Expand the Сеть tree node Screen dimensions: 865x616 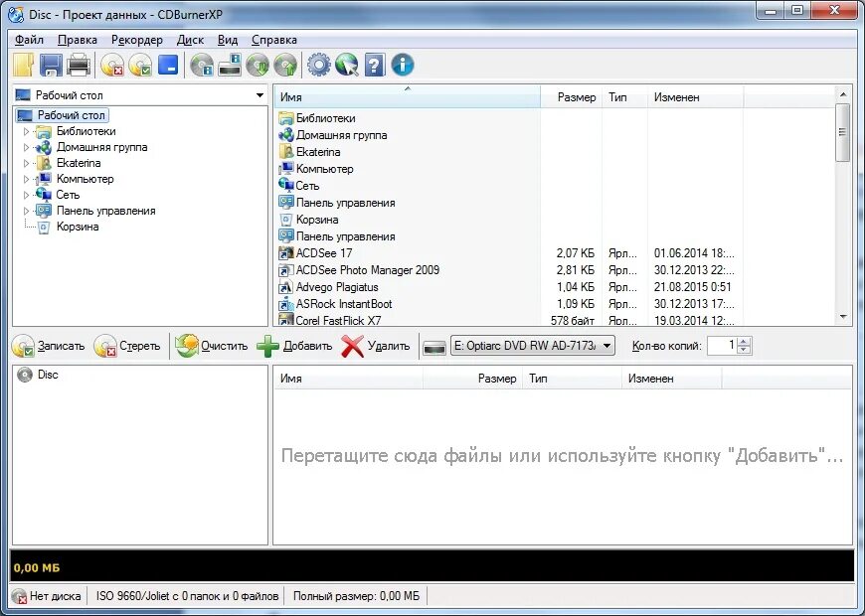click(x=26, y=195)
